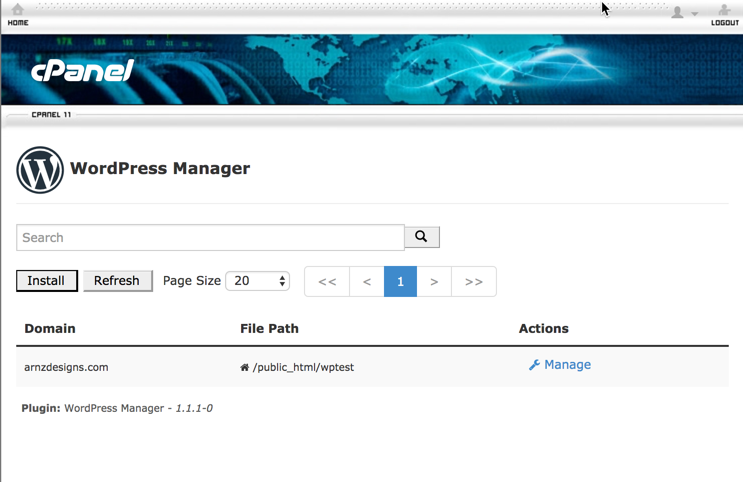
Task: Select arnzdesigns.com domain cell
Action: 66,367
